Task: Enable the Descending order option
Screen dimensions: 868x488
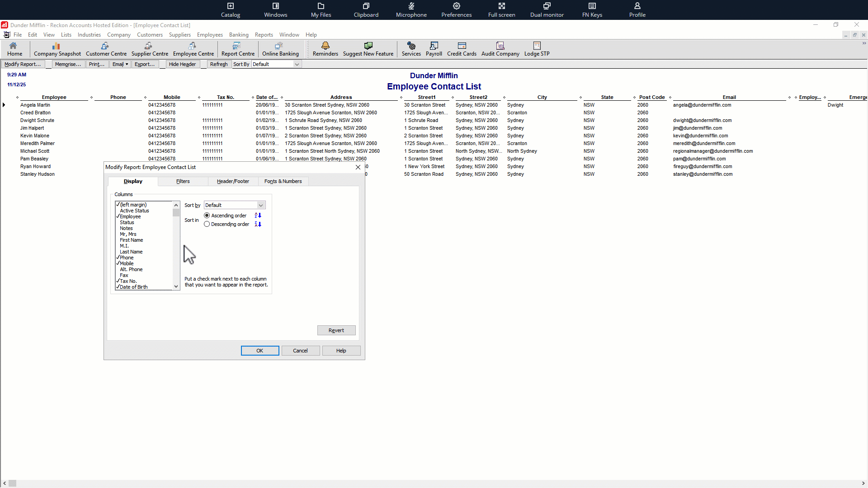Action: (207, 224)
